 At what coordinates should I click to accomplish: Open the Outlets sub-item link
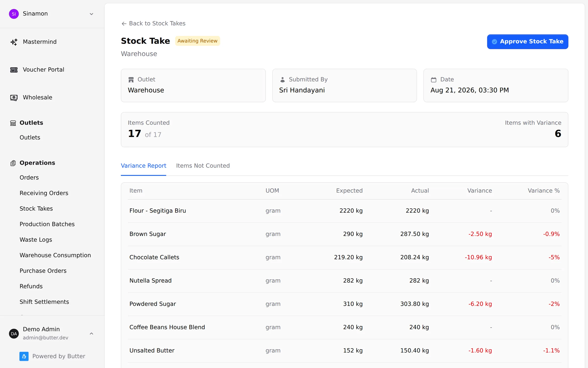30,138
